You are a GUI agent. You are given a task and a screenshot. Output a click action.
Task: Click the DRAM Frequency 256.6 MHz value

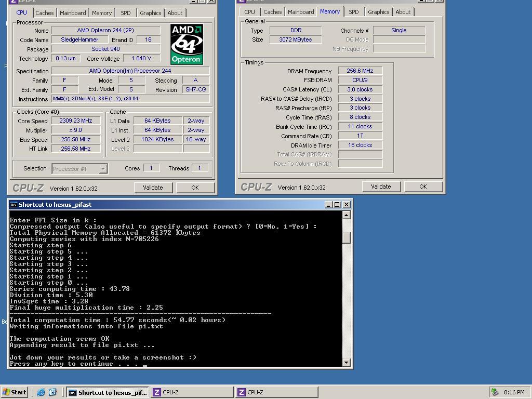coord(360,71)
